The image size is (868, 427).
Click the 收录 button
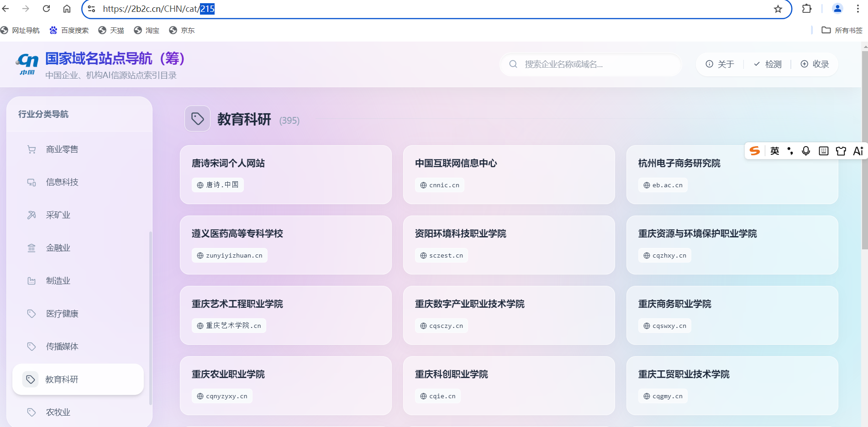point(815,64)
